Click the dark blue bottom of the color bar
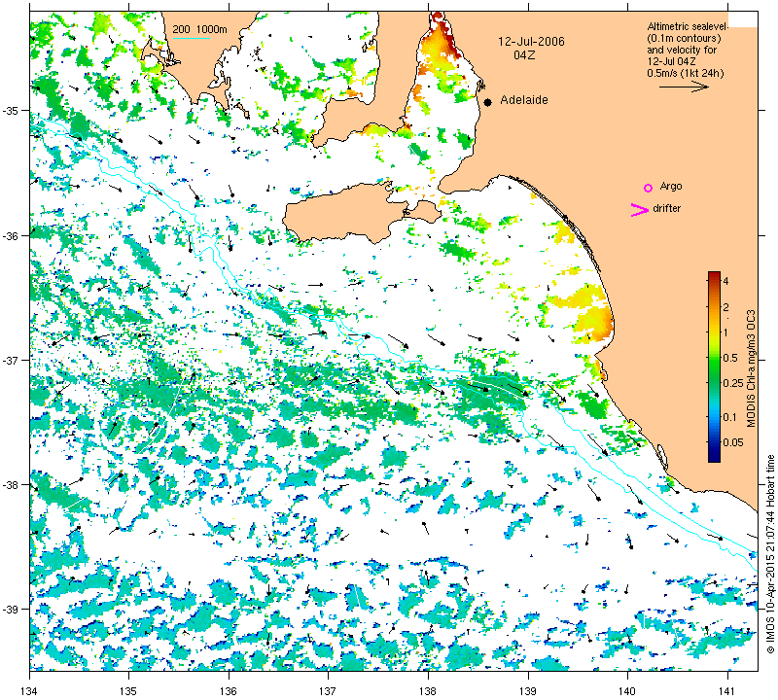 click(714, 457)
